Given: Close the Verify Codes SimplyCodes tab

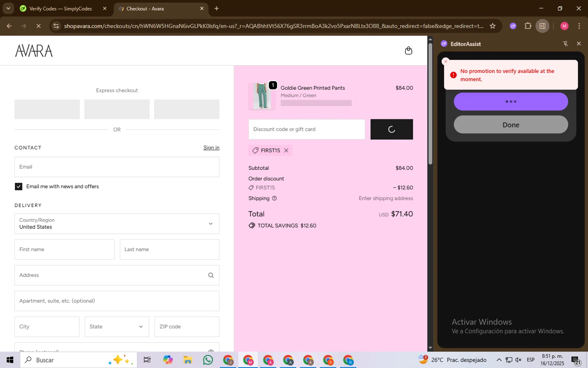Looking at the screenshot, I should (105, 8).
